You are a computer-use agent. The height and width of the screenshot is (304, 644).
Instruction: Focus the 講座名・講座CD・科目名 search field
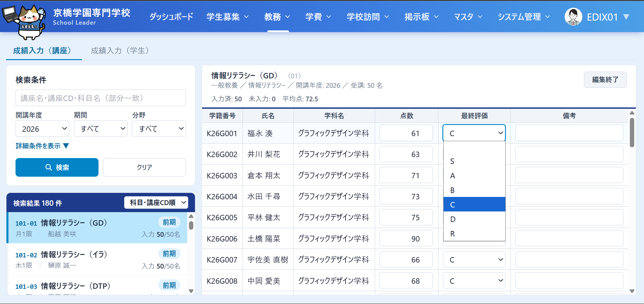click(101, 98)
